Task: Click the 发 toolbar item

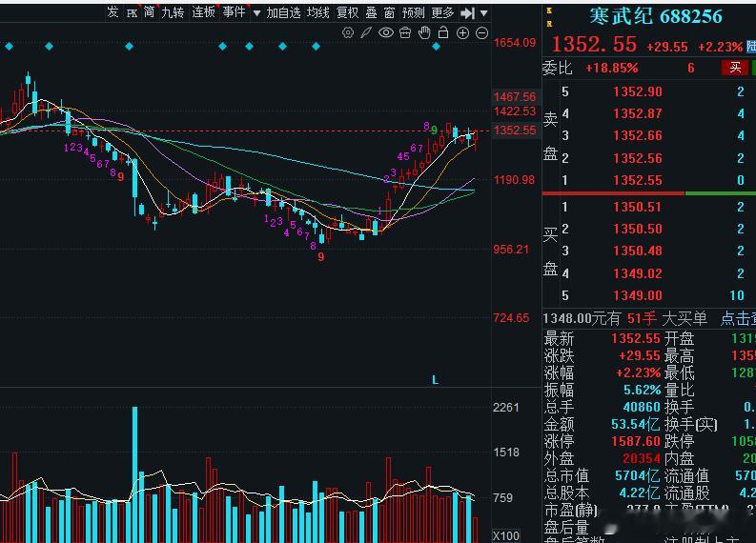Action: [x=112, y=12]
